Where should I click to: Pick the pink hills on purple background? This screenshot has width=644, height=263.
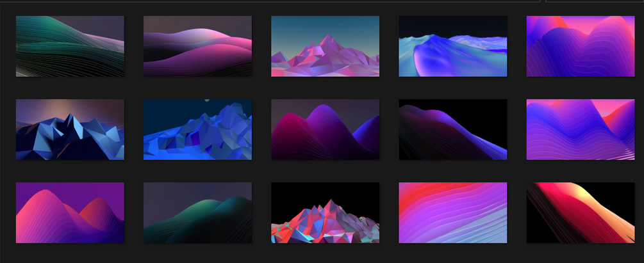point(70,212)
